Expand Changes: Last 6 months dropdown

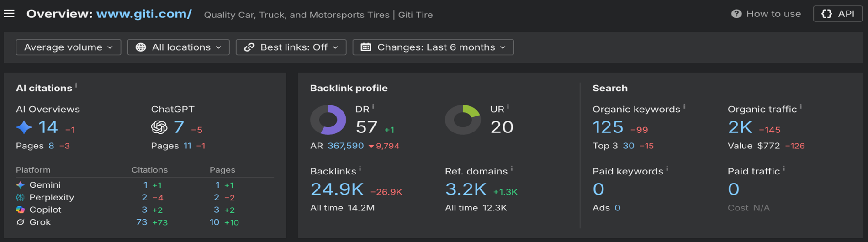(x=433, y=47)
